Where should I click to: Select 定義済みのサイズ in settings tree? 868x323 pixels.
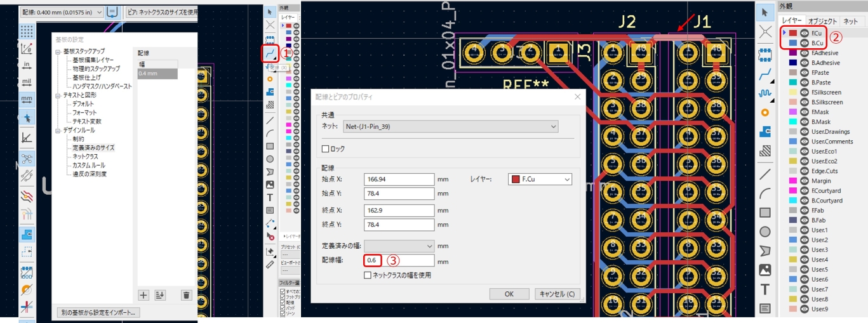(x=93, y=147)
